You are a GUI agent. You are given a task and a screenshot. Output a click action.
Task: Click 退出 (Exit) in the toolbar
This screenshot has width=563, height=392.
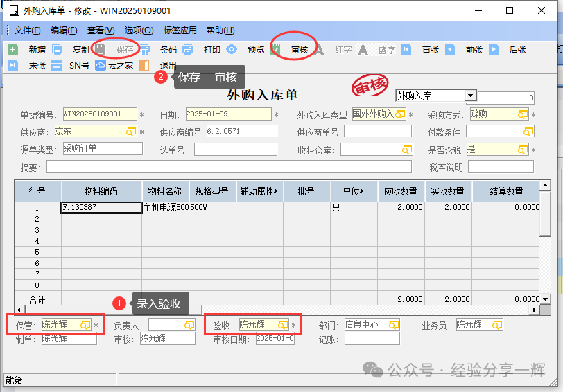(144, 66)
